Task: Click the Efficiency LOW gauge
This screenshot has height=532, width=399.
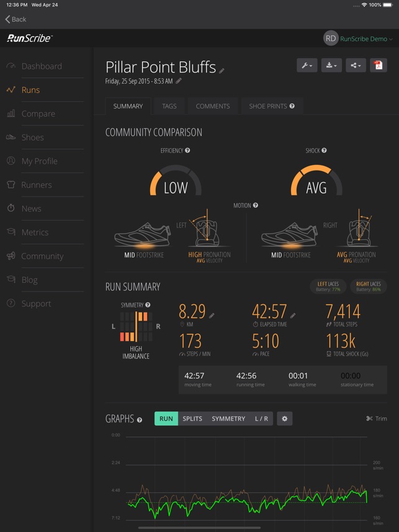Action: point(176,181)
